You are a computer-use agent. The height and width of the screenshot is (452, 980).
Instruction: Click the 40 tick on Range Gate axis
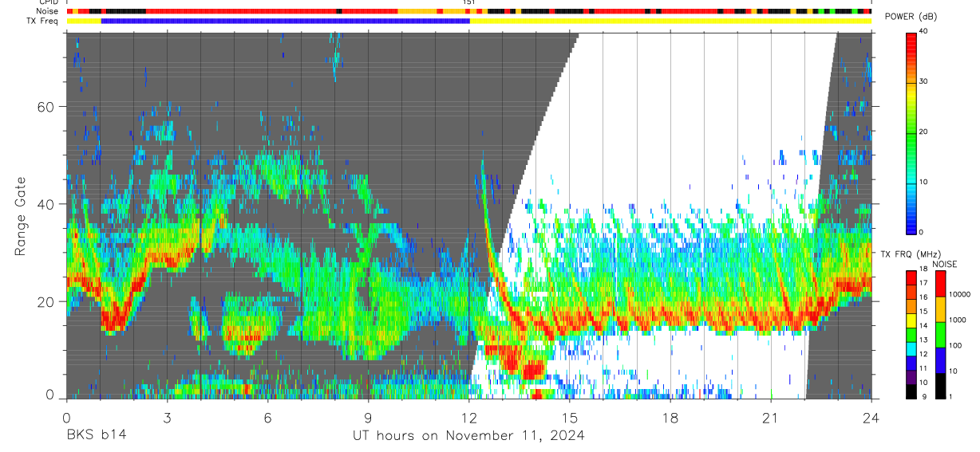point(47,204)
